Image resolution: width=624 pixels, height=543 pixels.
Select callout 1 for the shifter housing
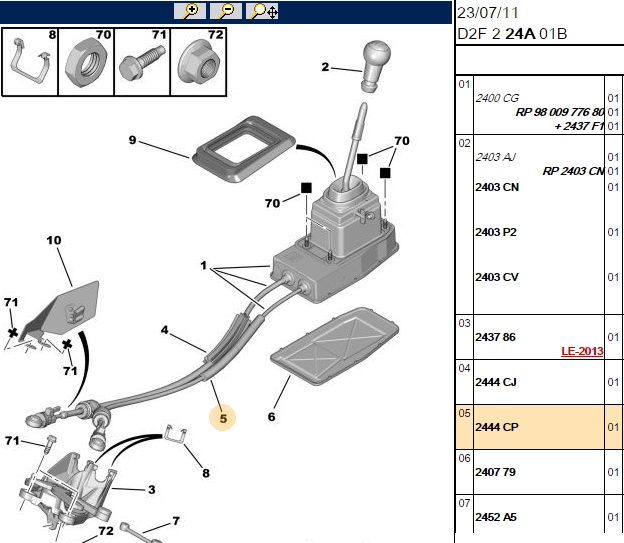pyautogui.click(x=203, y=265)
